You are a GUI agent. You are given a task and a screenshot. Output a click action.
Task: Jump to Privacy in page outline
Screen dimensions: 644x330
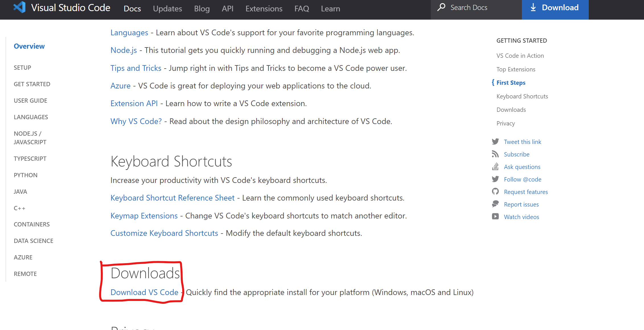pos(506,123)
